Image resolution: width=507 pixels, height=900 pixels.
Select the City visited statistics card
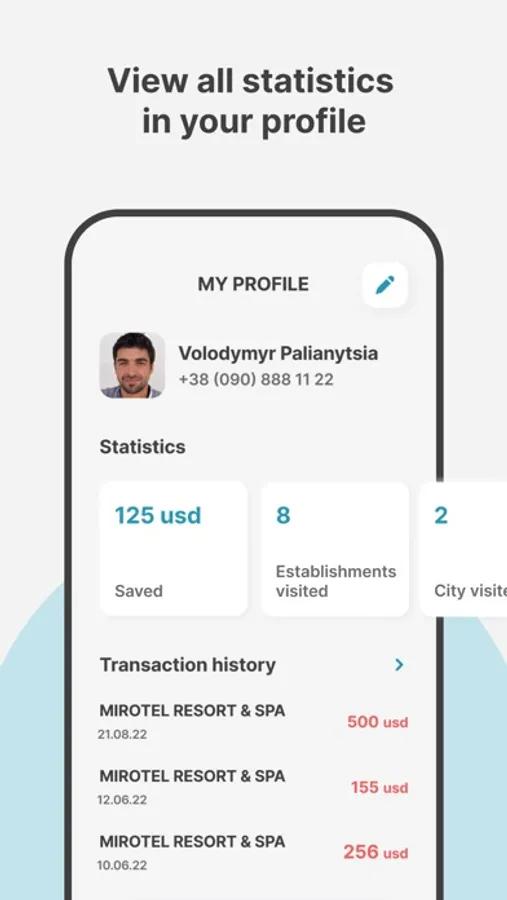coord(463,549)
